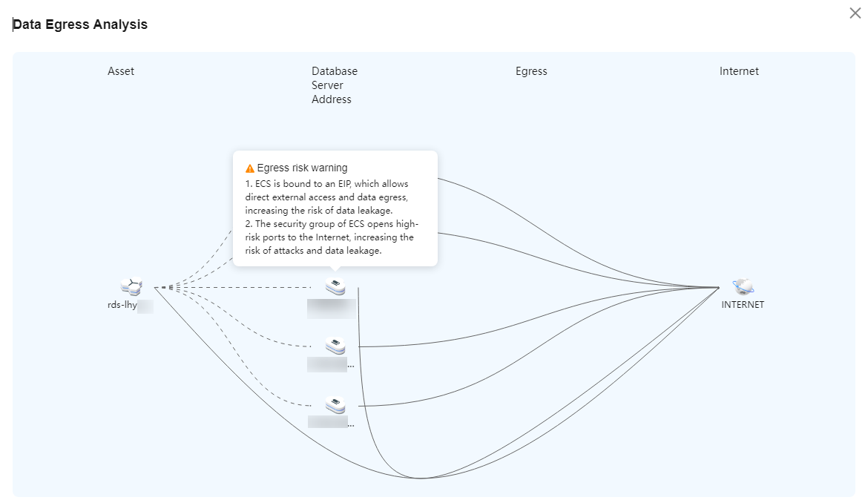Expand the truncated bottom server address ellipsis
Screen dimensions: 868x500
pos(351,424)
